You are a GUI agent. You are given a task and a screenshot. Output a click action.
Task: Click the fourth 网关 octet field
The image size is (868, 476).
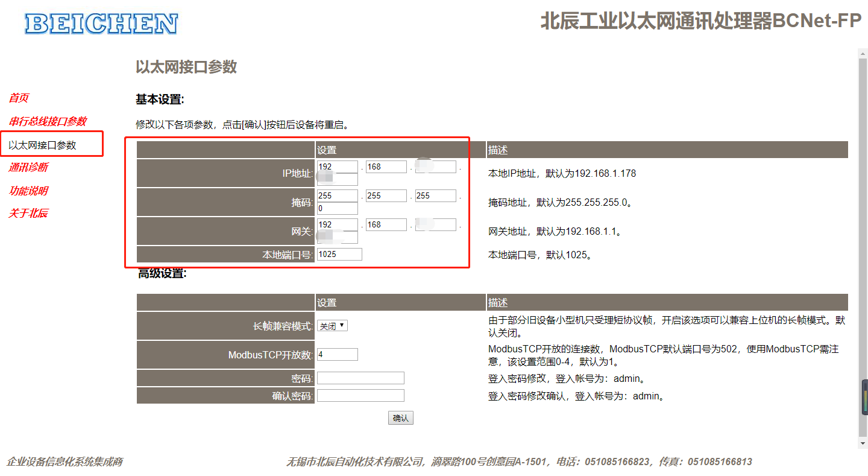(x=338, y=237)
